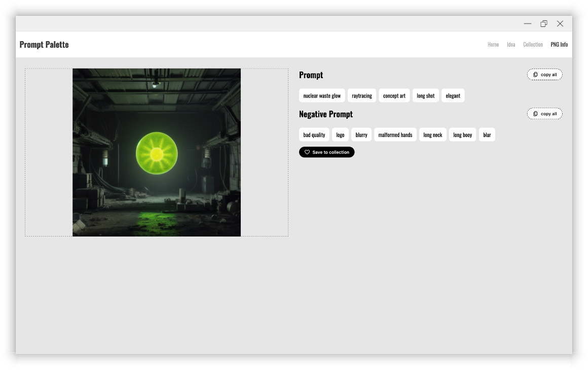Screen dimensions: 588x370
Task: Click the 'long neck' negative tag
Action: coord(432,134)
